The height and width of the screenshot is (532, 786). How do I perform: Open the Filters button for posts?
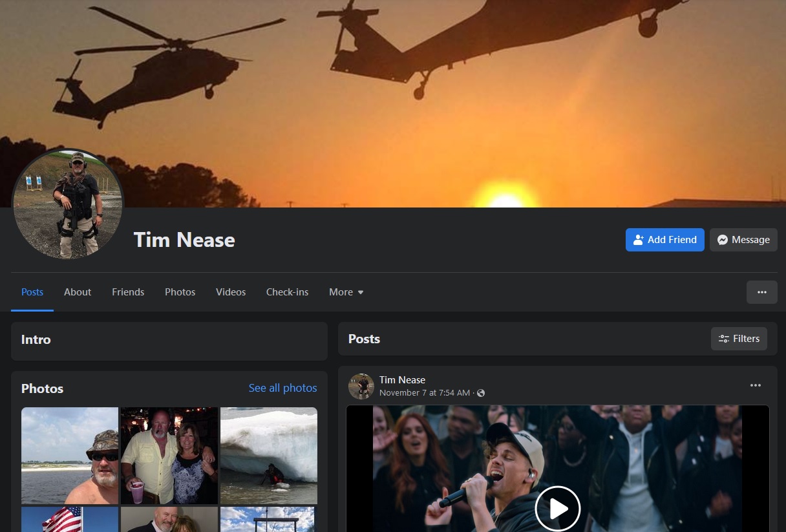[x=739, y=339]
